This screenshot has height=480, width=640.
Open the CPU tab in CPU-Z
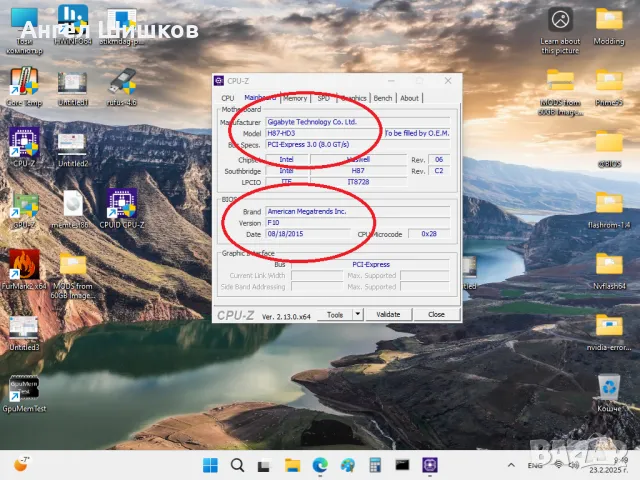228,98
